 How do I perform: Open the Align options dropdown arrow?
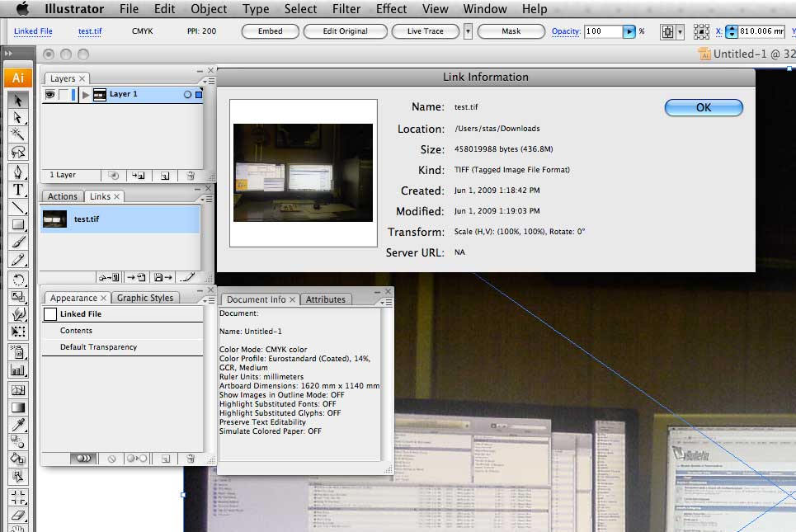coord(680,32)
